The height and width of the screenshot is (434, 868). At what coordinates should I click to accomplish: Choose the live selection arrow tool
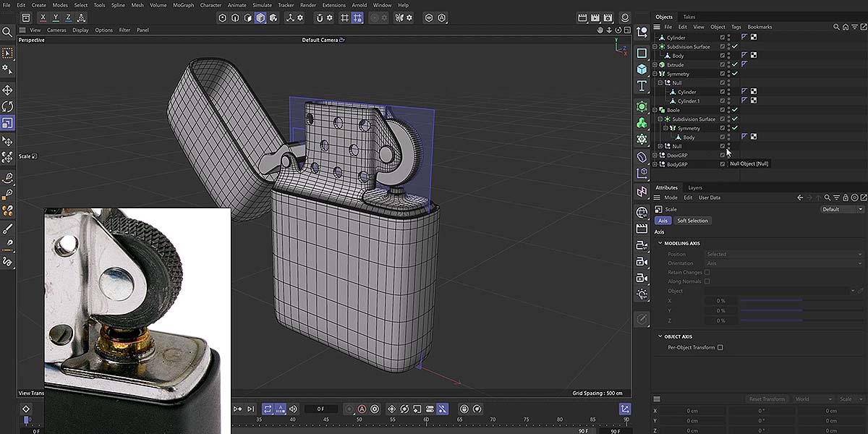7,54
